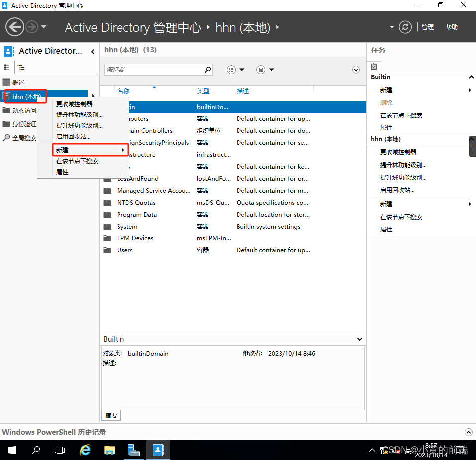Open the Windows Start menu
Viewport: 476px width, 460px height.
[11, 450]
